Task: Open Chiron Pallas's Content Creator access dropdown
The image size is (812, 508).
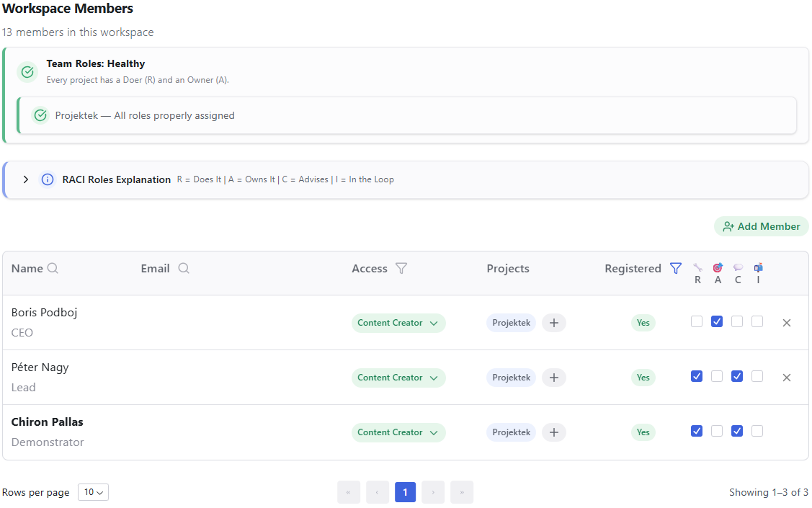Action: [x=398, y=432]
